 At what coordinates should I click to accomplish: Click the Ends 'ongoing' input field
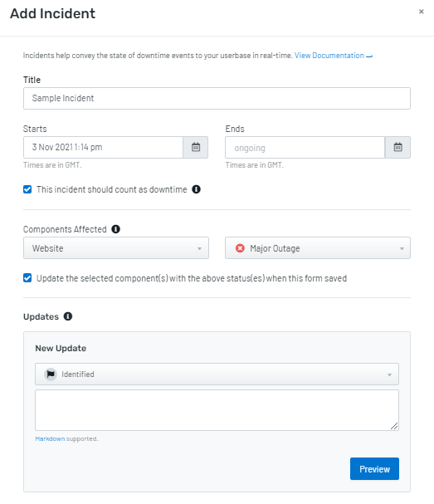click(305, 147)
